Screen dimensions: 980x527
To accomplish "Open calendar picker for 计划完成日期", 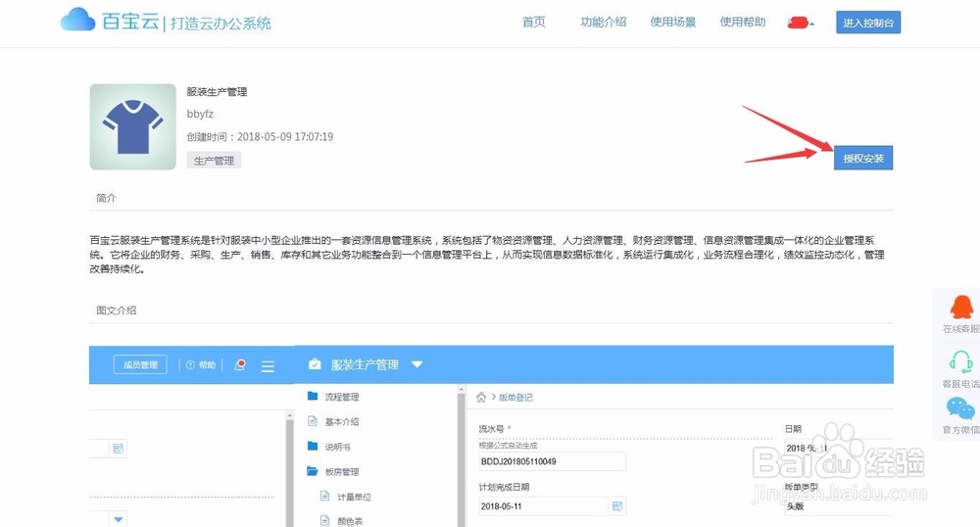I will (617, 506).
